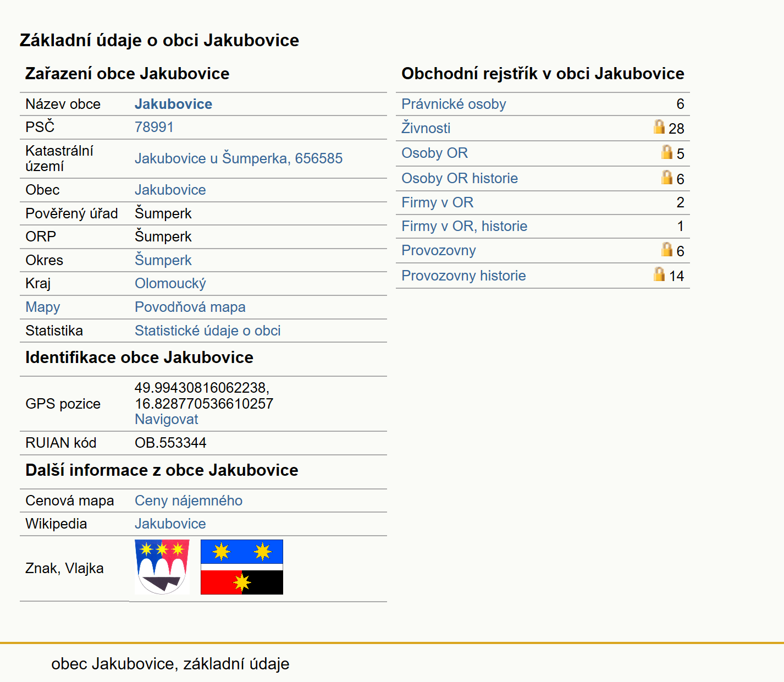This screenshot has width=784, height=682.
Task: Click the Základní údaje o obci Jakubovice heading
Action: (x=159, y=40)
